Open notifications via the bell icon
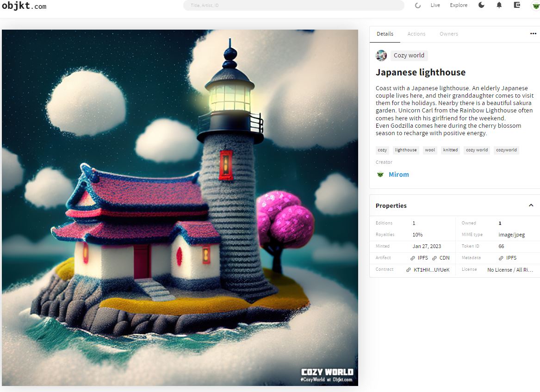The image size is (540, 392). [x=499, y=5]
